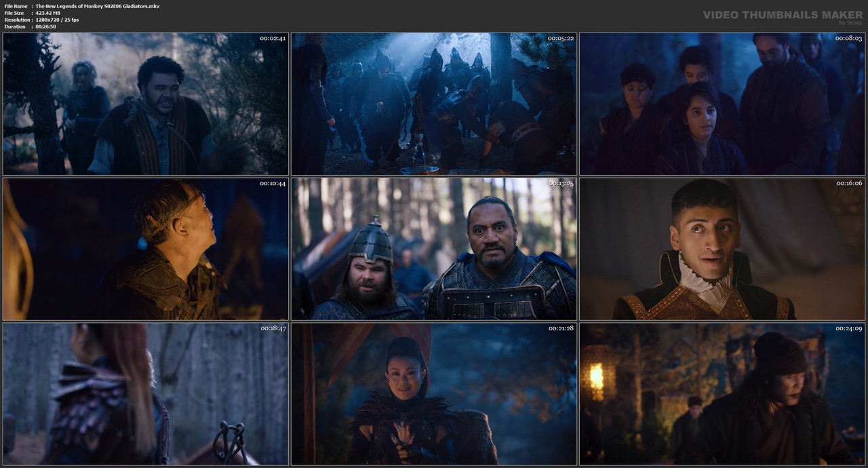Click the timestamp 00:13:25
868x468 pixels.
pos(561,183)
